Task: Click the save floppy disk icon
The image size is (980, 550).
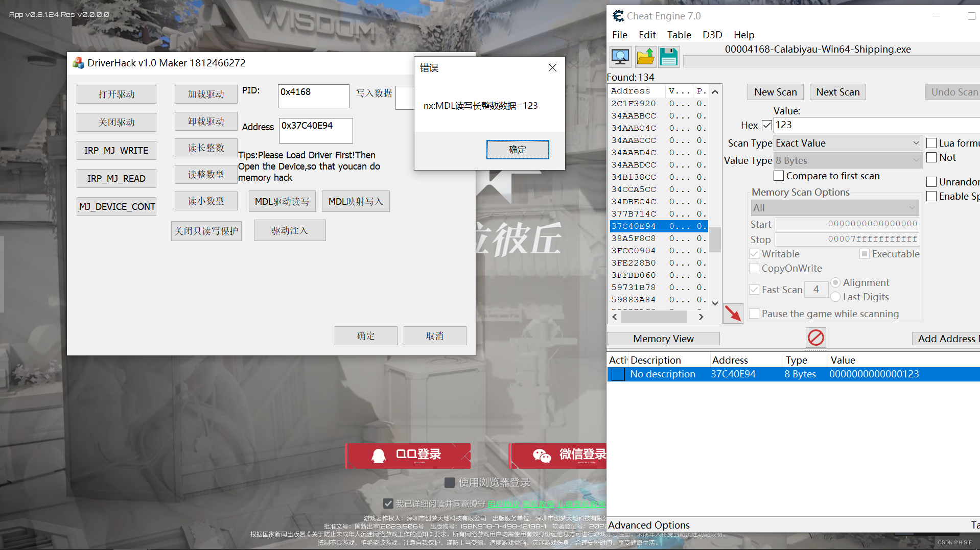Action: tap(669, 57)
